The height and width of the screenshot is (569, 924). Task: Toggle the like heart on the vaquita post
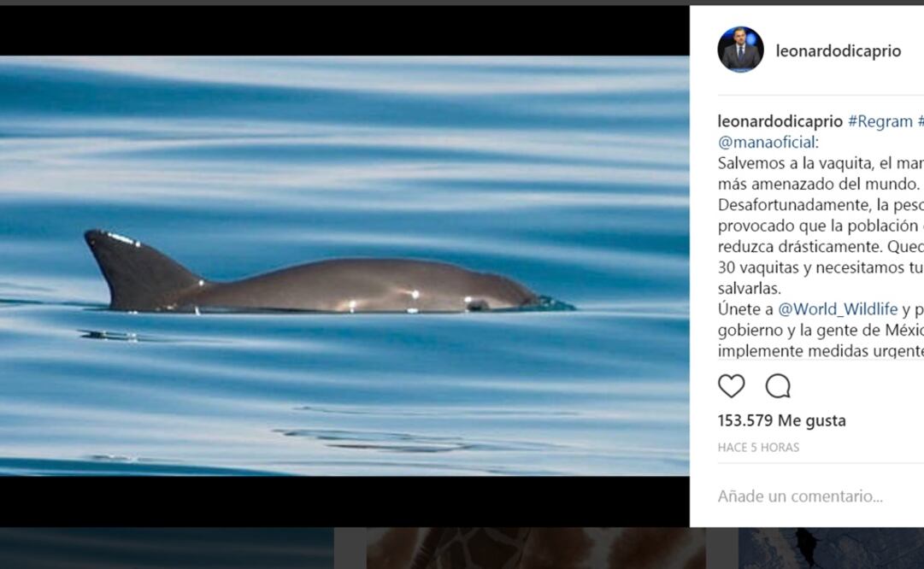pos(733,386)
